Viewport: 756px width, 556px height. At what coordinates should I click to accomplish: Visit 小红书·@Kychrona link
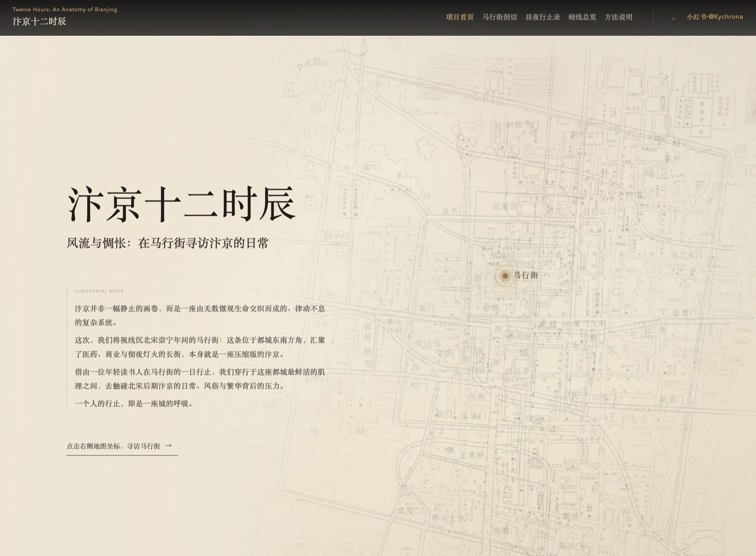coord(714,17)
